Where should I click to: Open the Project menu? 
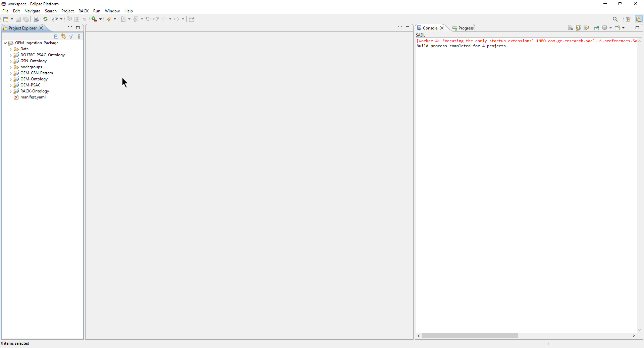coord(67,11)
